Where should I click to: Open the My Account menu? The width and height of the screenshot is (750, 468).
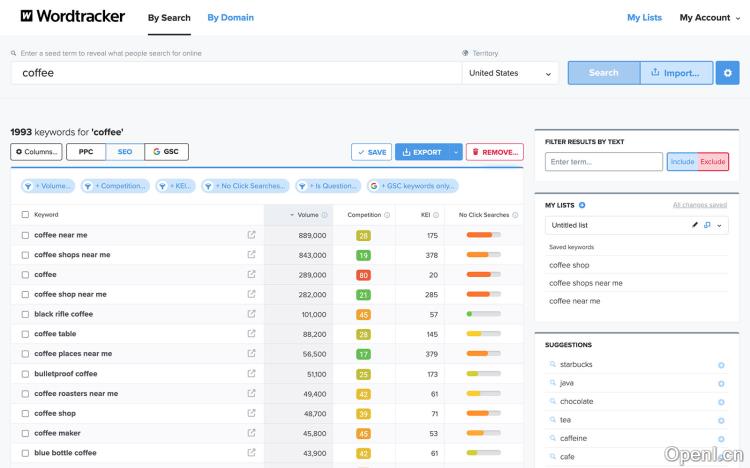(709, 18)
